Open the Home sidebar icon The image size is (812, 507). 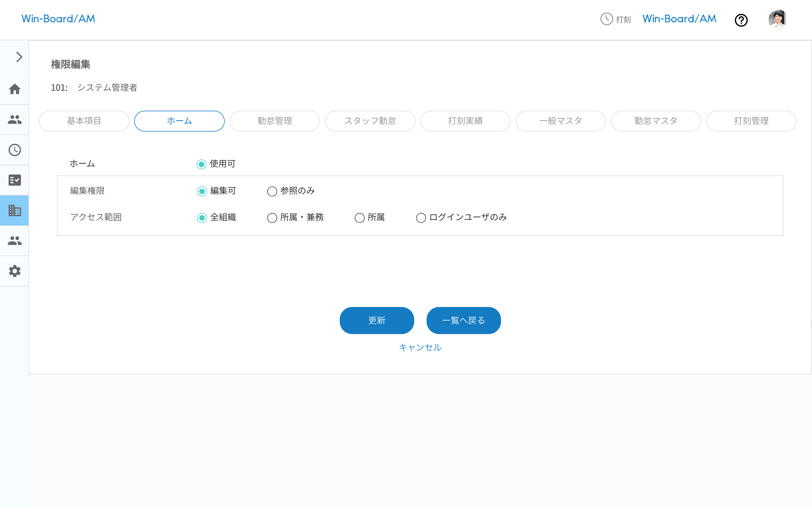click(x=14, y=89)
